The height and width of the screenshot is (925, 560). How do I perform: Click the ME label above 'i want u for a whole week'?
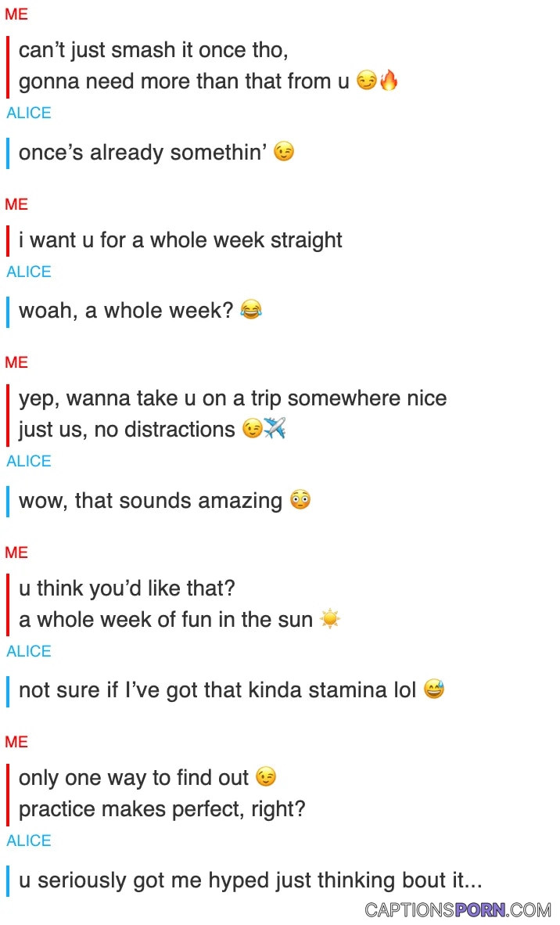point(16,204)
